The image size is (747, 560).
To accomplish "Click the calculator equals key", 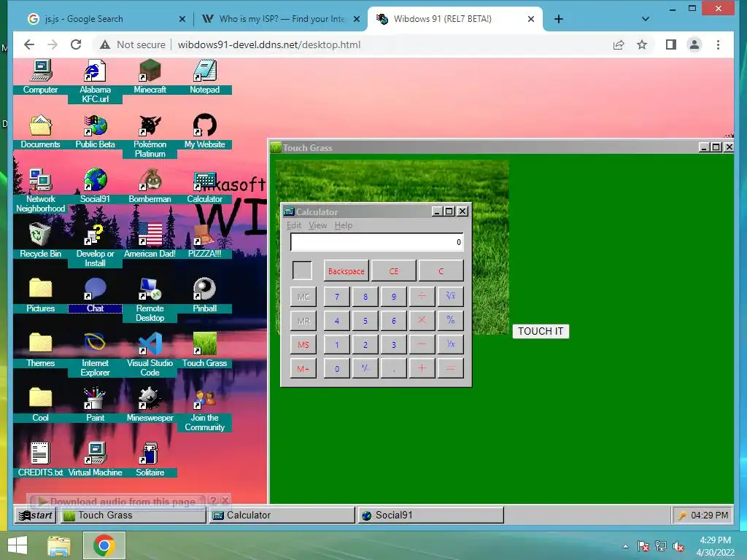I will pyautogui.click(x=450, y=368).
